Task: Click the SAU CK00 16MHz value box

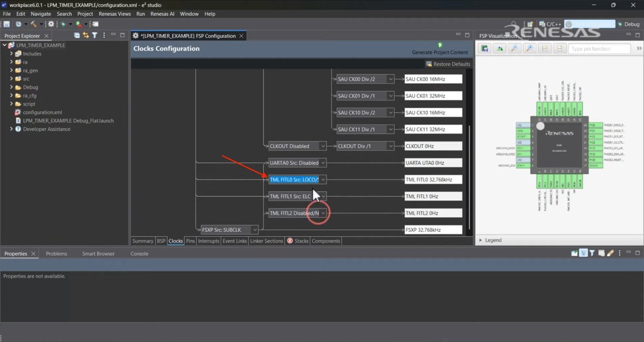Action: (433, 79)
